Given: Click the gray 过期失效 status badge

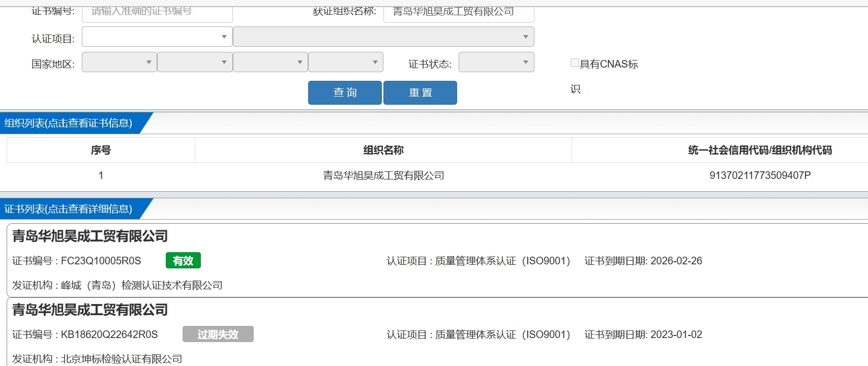Looking at the screenshot, I should pos(218,334).
